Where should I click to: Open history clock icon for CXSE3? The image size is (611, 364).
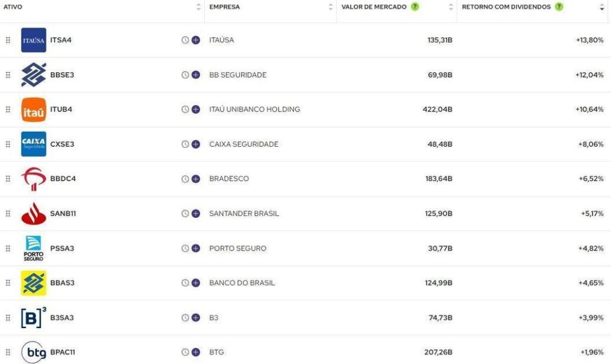185,144
